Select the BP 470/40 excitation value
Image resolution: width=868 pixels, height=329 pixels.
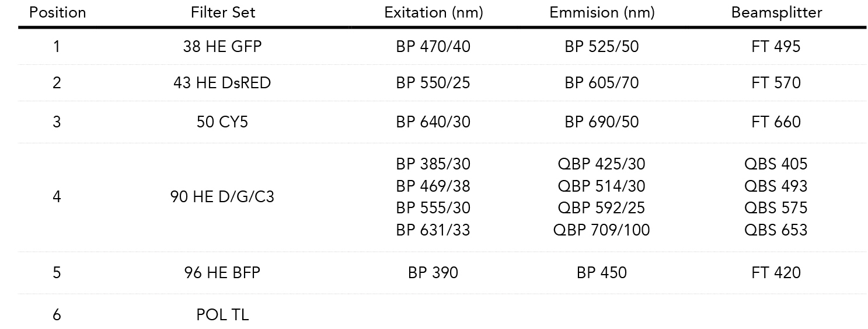pos(433,47)
